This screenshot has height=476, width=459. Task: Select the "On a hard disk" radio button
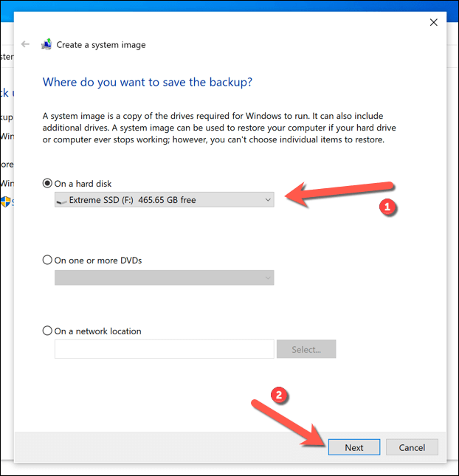pos(48,183)
